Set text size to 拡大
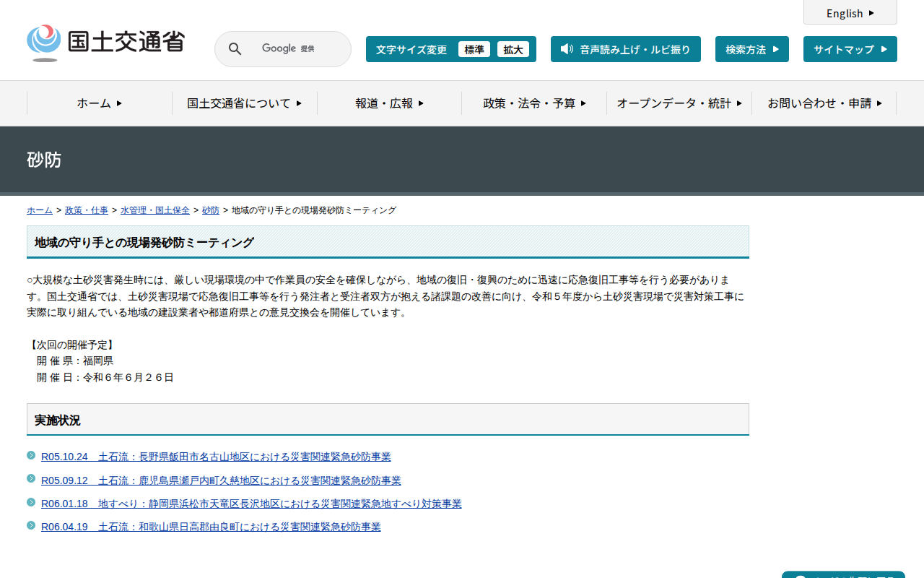924x578 pixels. click(x=513, y=49)
